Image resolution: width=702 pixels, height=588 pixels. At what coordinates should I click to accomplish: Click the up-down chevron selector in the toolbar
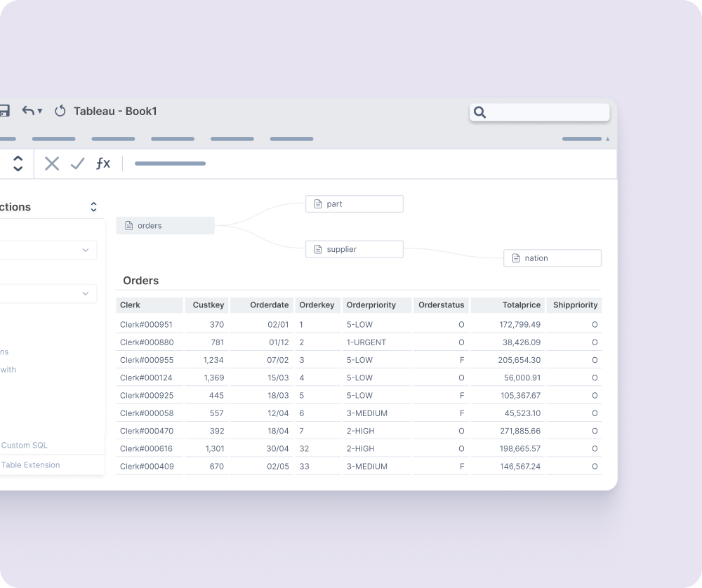coord(18,163)
